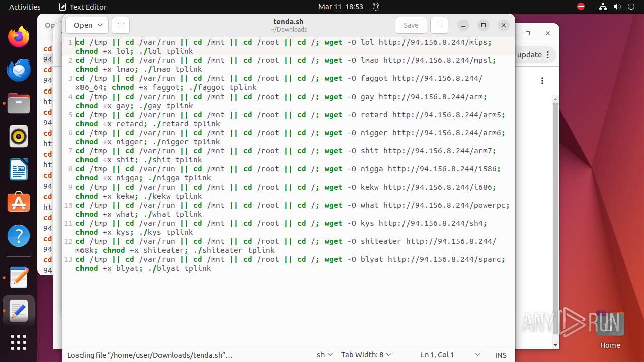The height and width of the screenshot is (362, 644).
Task: Open the power icon in the top bar
Action: tap(631, 7)
